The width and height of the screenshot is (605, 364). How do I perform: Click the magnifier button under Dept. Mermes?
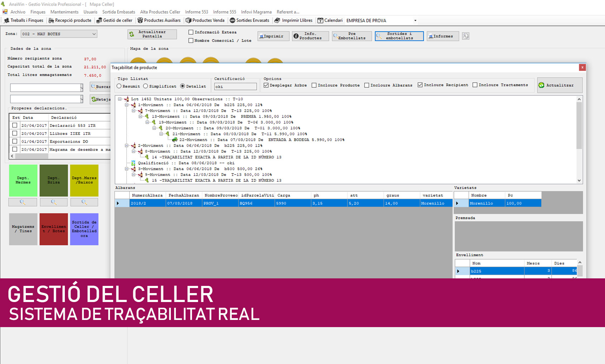point(23,202)
